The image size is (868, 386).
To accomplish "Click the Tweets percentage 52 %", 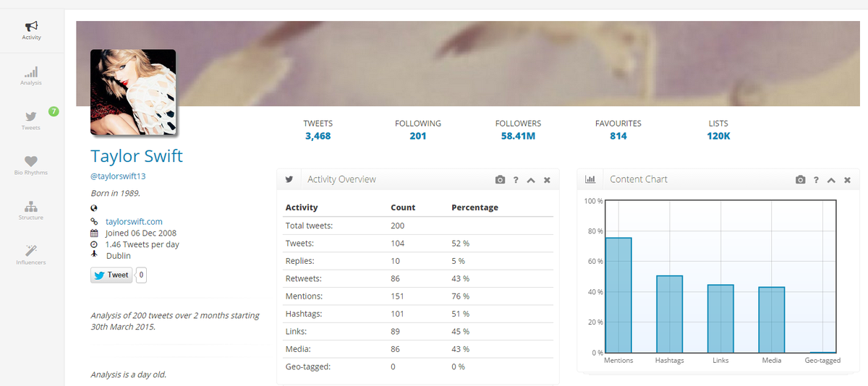I will click(460, 244).
